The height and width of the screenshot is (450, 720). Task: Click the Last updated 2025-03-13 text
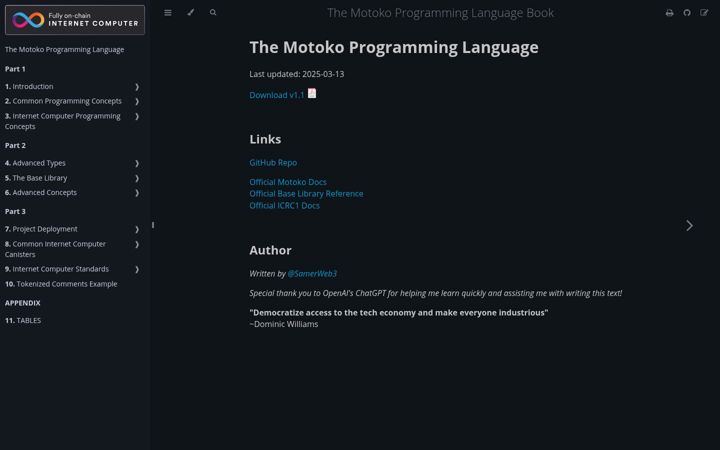coord(297,74)
